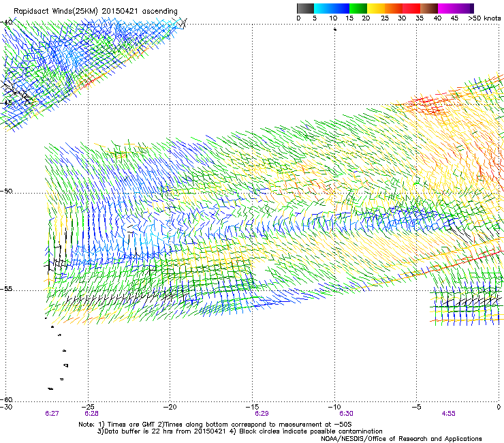Click the '45' label under the color bar
This screenshot has height=443, width=504.
click(454, 18)
